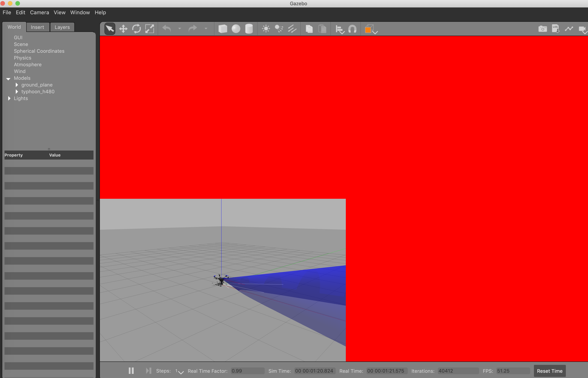Insert a sphere shape
The image size is (588, 378).
point(236,29)
